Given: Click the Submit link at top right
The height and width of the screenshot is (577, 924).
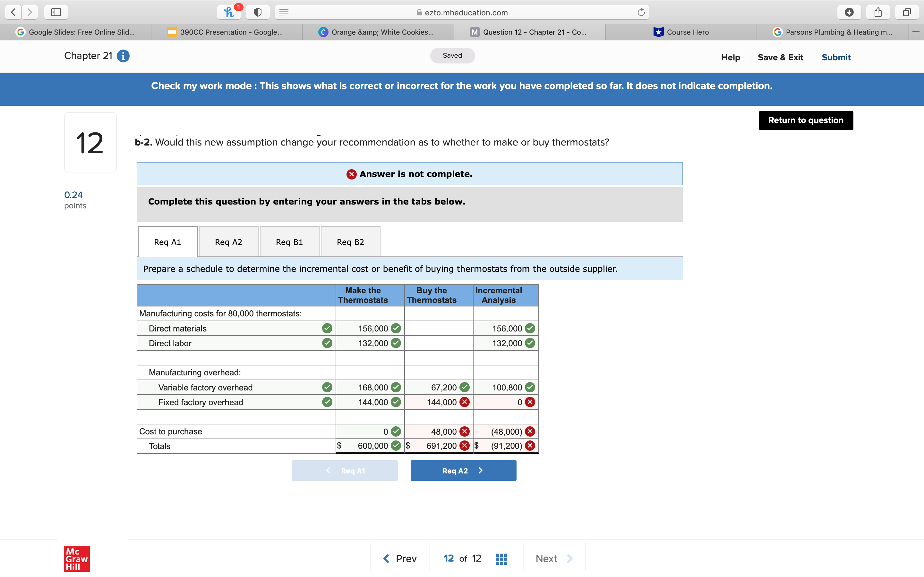Looking at the screenshot, I should click(836, 57).
